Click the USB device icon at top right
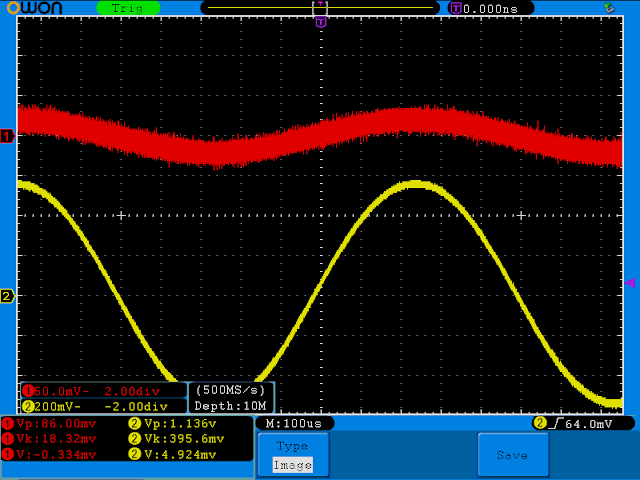The image size is (640, 480). coord(609,8)
